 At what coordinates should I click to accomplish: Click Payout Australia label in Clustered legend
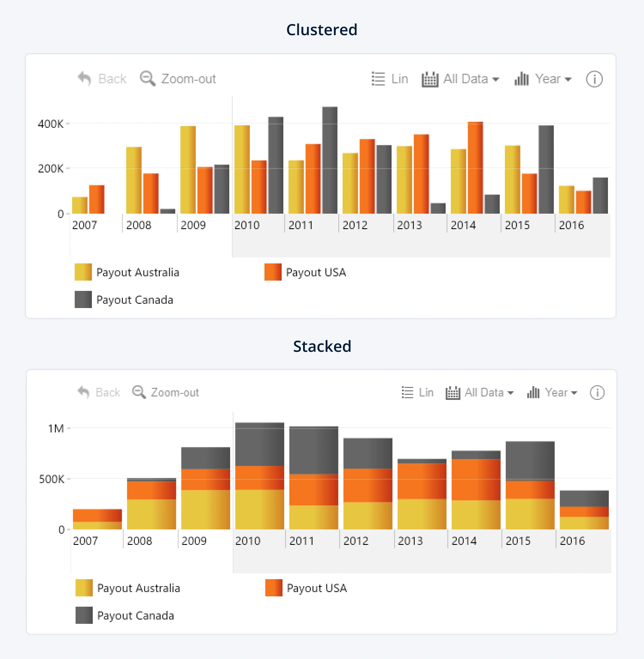[x=137, y=272]
